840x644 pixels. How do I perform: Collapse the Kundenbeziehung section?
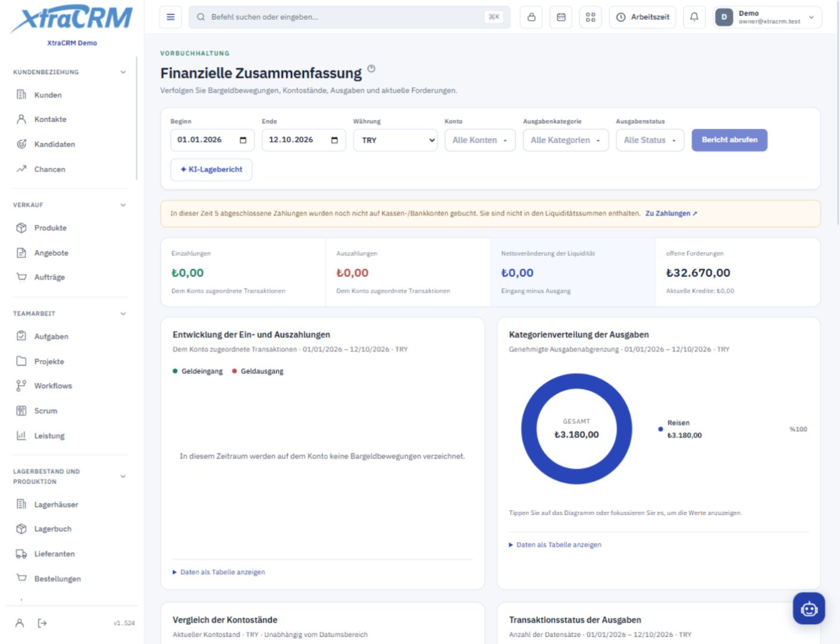pyautogui.click(x=123, y=72)
